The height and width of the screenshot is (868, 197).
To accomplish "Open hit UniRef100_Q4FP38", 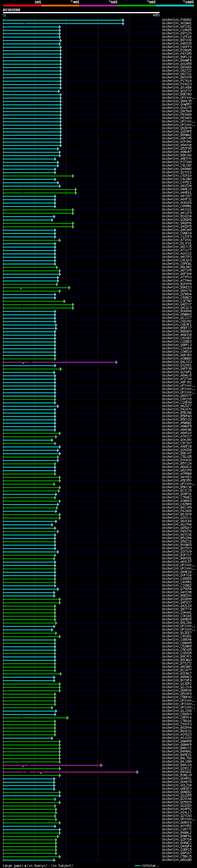I will [177, 369].
